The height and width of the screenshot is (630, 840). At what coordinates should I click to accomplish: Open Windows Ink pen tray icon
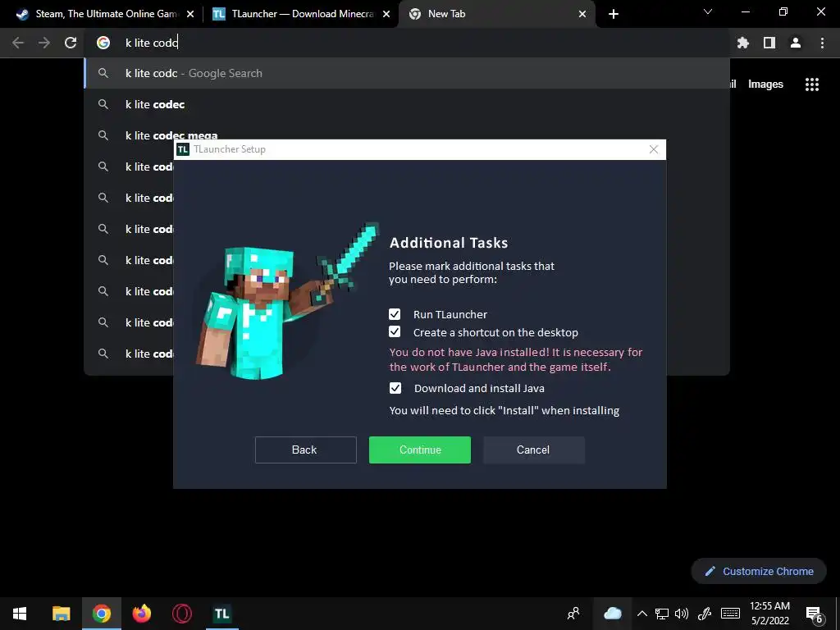(705, 614)
